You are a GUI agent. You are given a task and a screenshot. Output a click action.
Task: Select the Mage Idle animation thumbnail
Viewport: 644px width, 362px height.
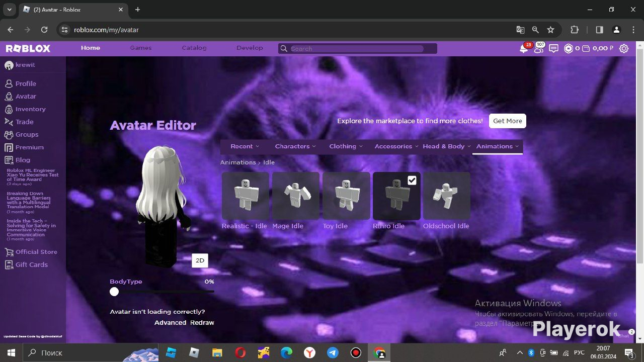click(x=296, y=196)
